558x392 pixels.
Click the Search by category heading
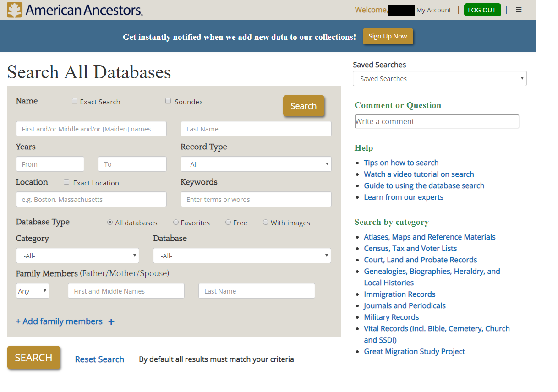click(x=392, y=222)
